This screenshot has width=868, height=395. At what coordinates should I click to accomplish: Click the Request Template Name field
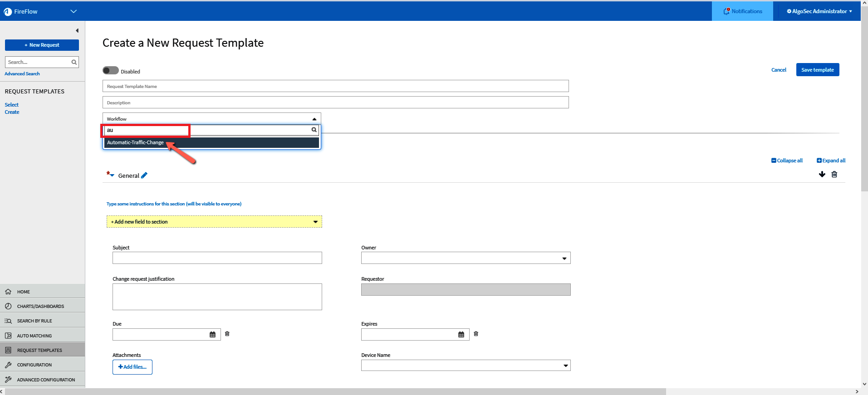(x=335, y=86)
